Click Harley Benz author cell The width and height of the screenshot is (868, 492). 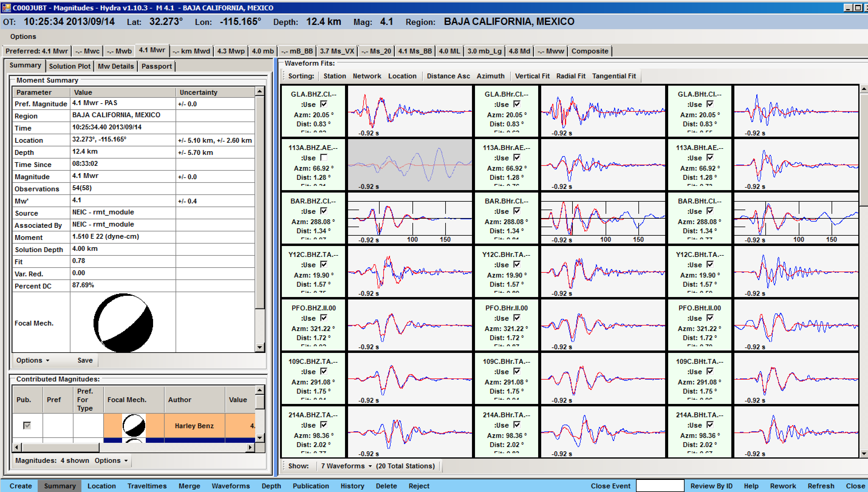tap(194, 425)
